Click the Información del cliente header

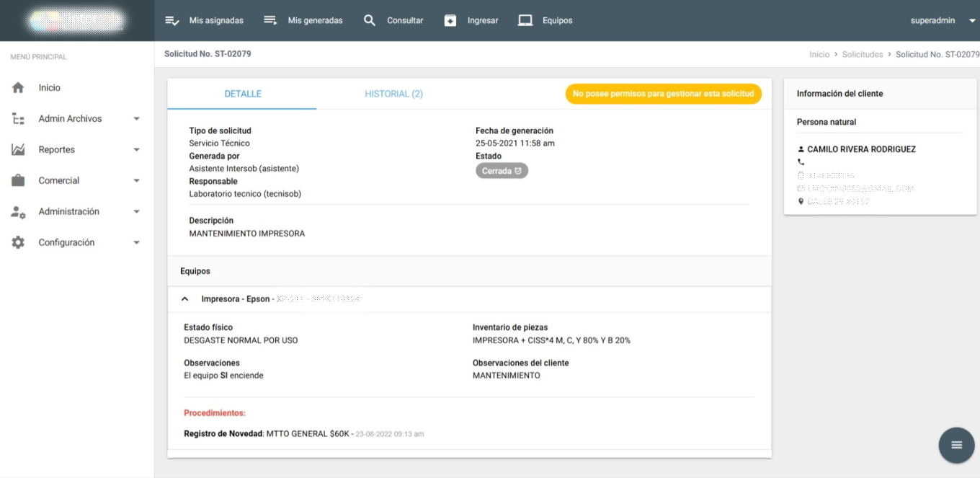point(839,94)
